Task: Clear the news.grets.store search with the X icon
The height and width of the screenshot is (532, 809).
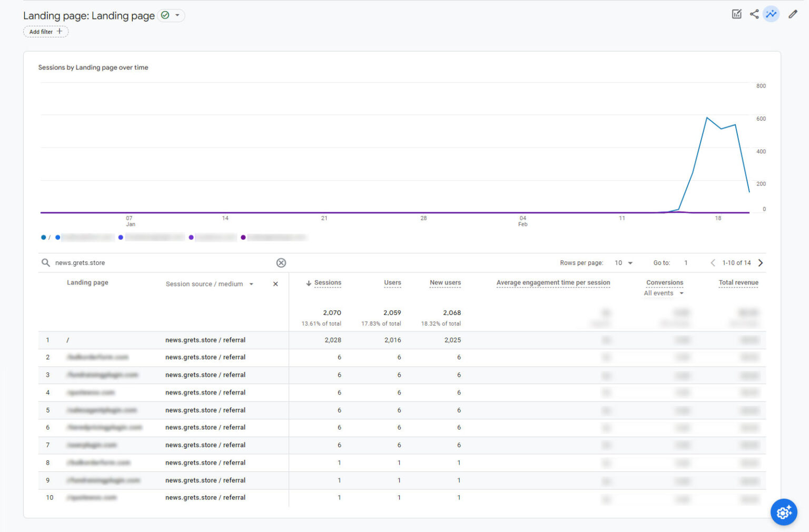Action: (x=281, y=262)
